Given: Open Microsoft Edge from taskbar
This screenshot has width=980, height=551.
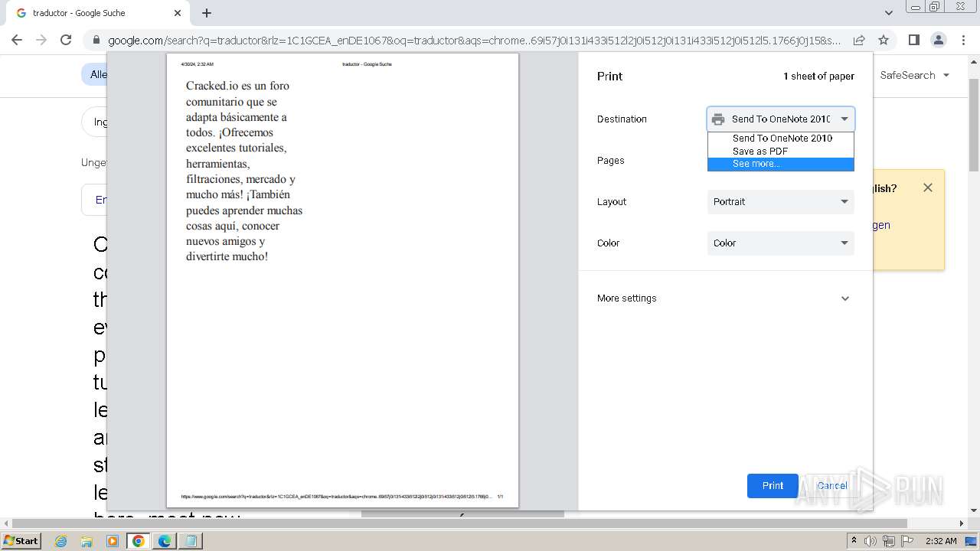Looking at the screenshot, I should [164, 541].
